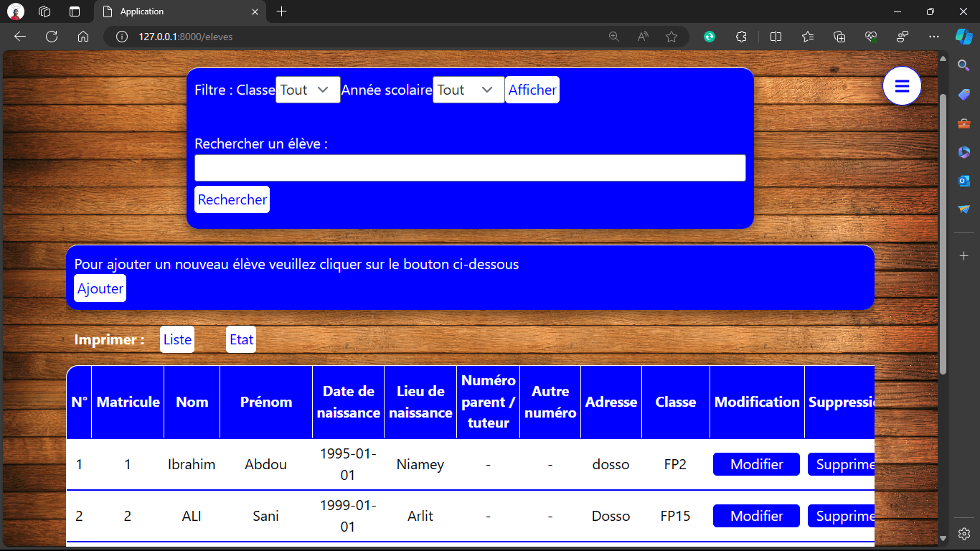Viewport: 980px width, 551px height.
Task: Click the Matricule column header
Action: [x=128, y=402]
